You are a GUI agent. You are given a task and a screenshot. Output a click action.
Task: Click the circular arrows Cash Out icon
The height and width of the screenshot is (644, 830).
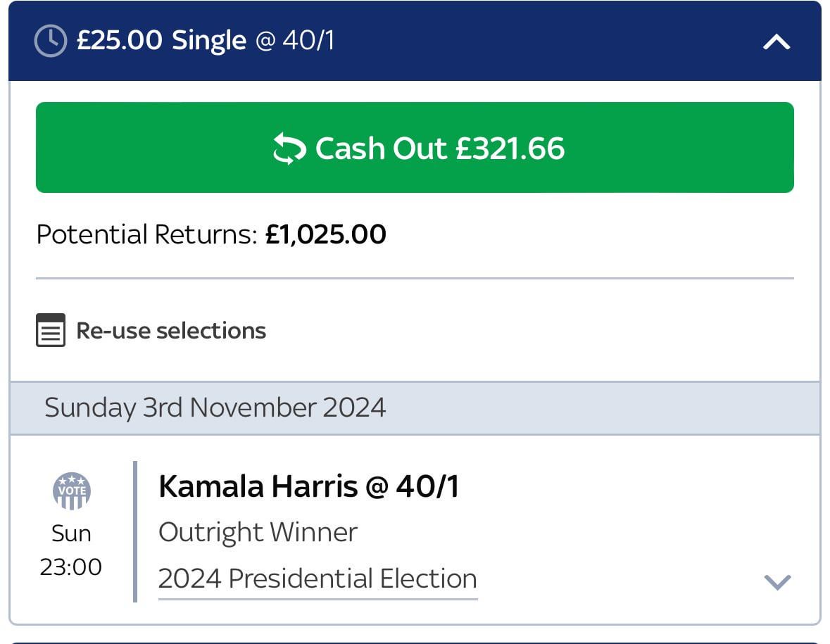coord(289,149)
